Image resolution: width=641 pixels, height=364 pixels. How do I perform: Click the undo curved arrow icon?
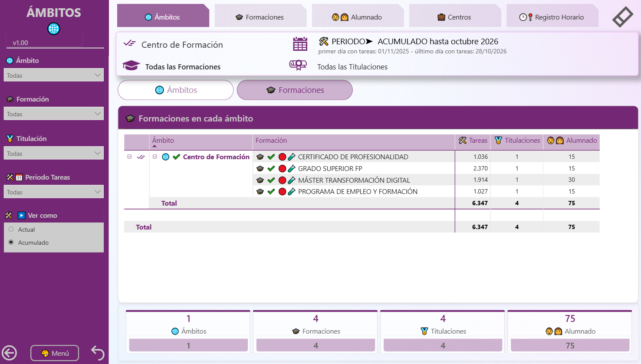pos(98,353)
